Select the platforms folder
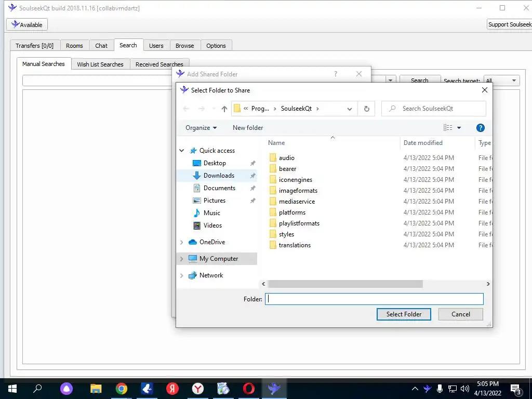Screen dimensions: 532x399 pyautogui.click(x=292, y=212)
